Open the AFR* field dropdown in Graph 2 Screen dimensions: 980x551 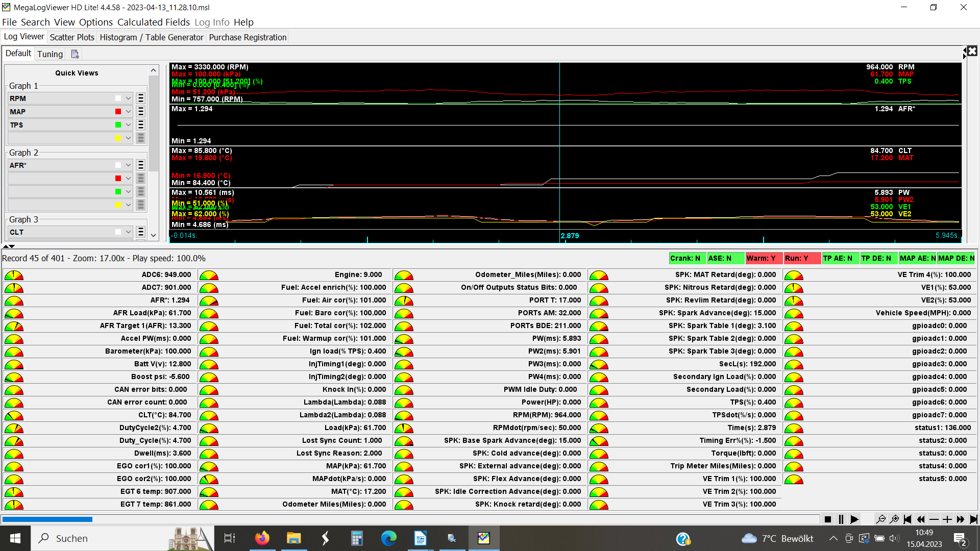pyautogui.click(x=128, y=165)
